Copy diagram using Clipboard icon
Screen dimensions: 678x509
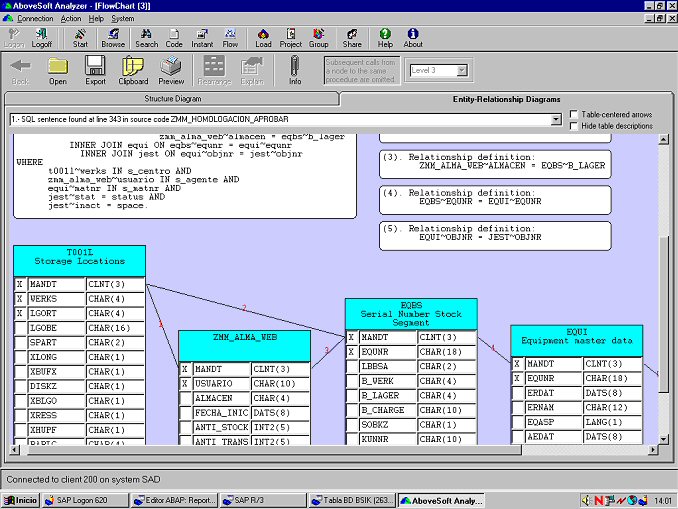(x=133, y=70)
